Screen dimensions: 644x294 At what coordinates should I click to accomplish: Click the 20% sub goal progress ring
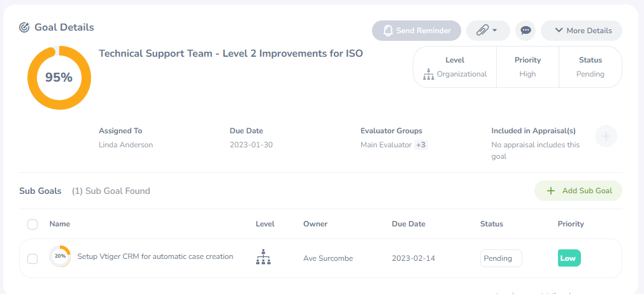(60, 256)
